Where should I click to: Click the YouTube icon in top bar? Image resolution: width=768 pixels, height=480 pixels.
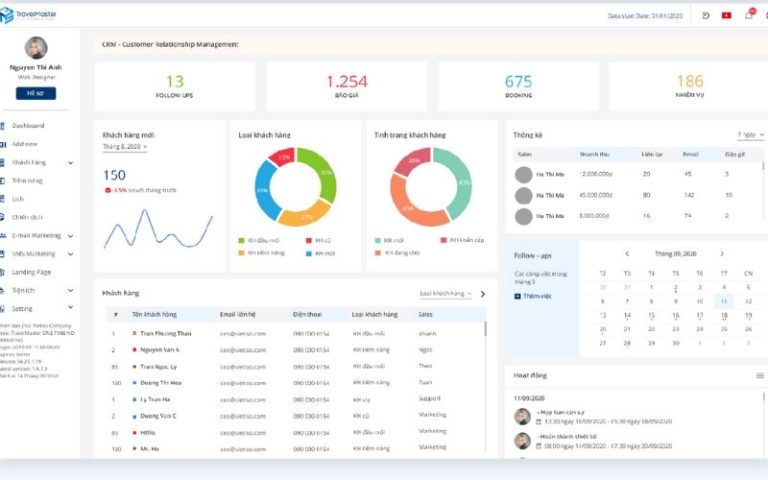click(726, 15)
